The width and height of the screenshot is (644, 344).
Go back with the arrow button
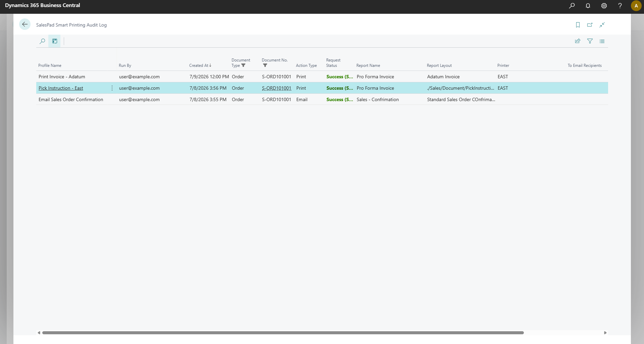tap(25, 25)
